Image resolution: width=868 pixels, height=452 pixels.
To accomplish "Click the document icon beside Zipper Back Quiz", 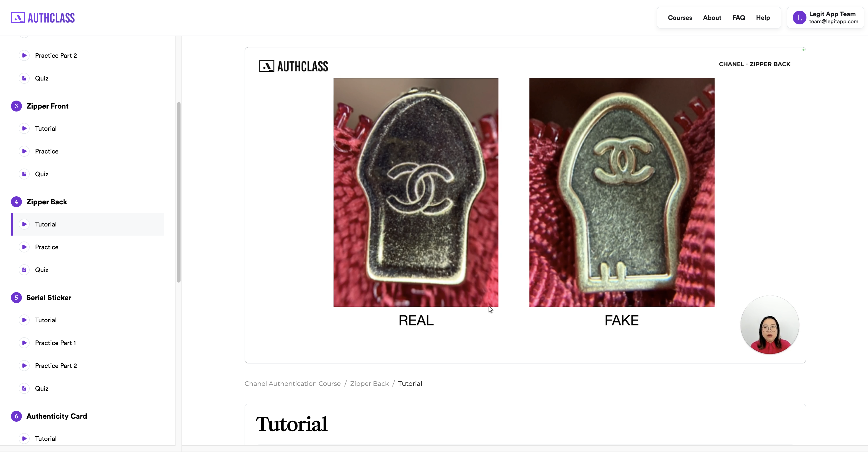I will pos(24,270).
